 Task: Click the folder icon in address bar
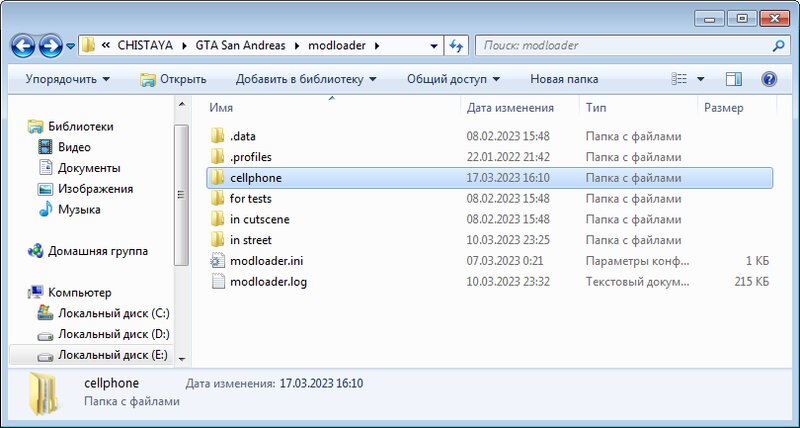[88, 45]
